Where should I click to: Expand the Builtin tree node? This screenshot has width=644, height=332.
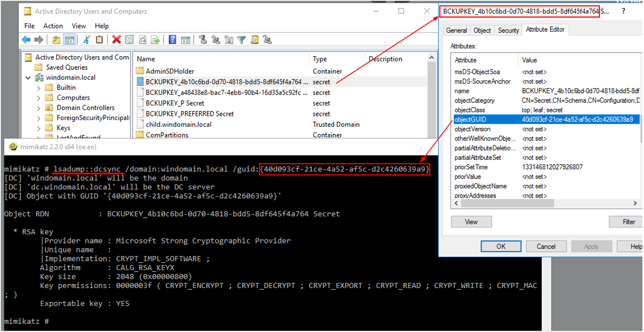click(39, 88)
